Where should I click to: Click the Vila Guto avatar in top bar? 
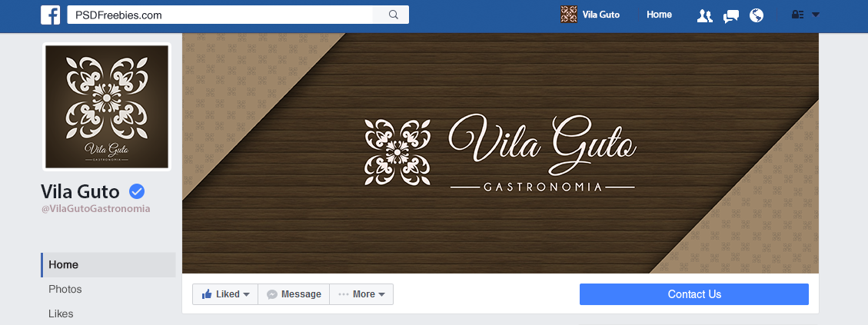568,15
